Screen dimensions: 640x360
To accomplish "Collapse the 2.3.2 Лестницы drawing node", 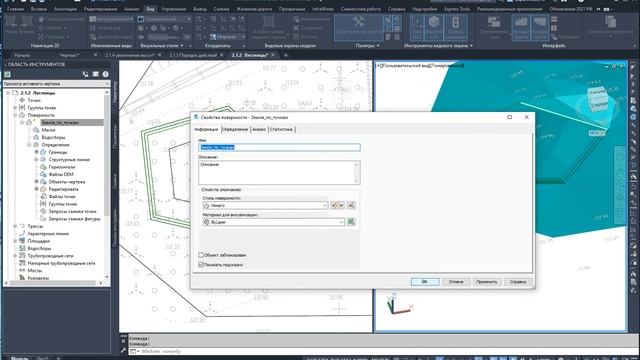I will (x=8, y=93).
